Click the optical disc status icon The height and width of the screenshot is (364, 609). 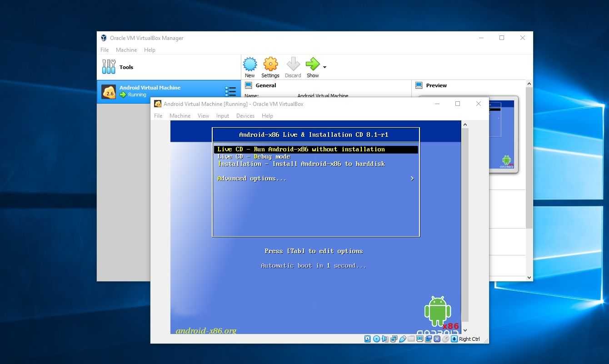377,339
